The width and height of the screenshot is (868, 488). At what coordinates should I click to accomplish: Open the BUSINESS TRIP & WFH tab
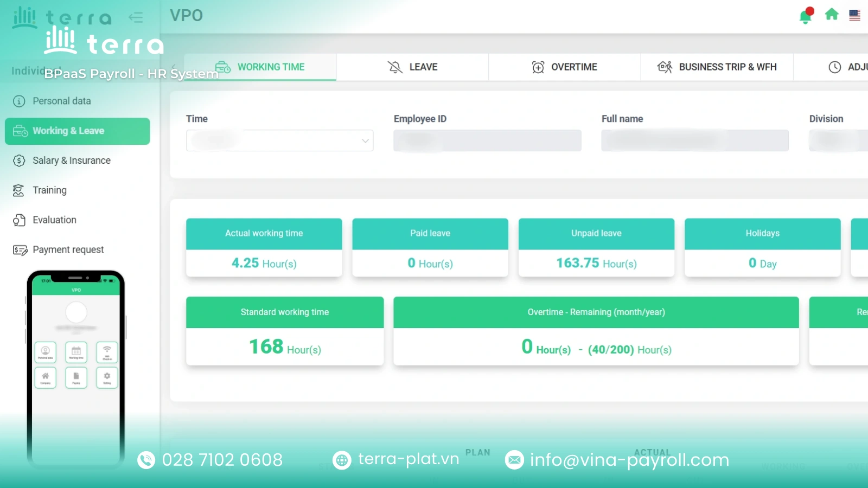[717, 67]
